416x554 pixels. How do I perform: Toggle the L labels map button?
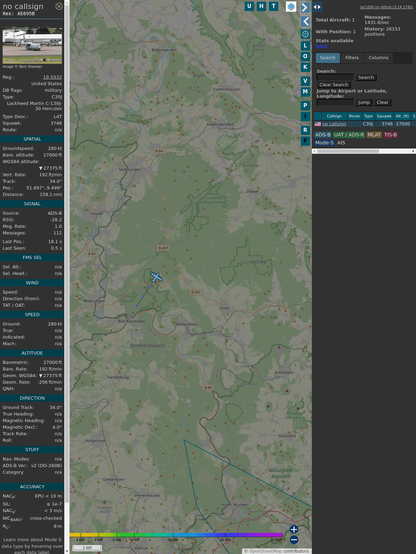click(305, 46)
